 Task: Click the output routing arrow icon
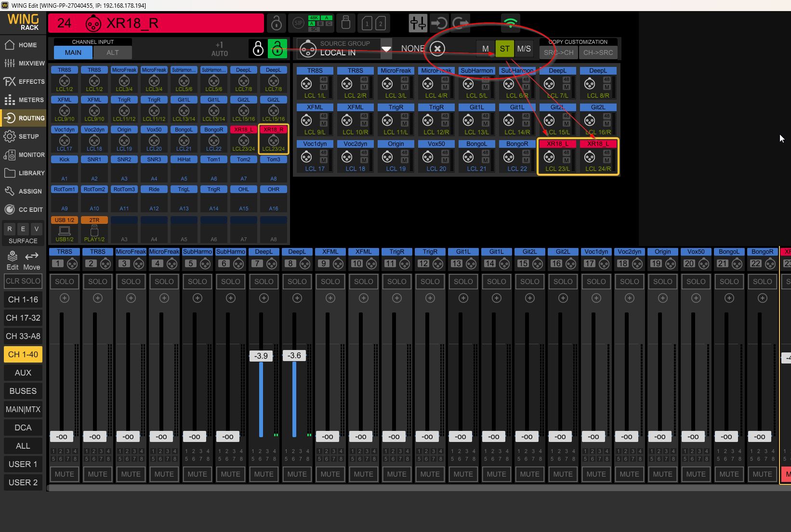[x=461, y=23]
